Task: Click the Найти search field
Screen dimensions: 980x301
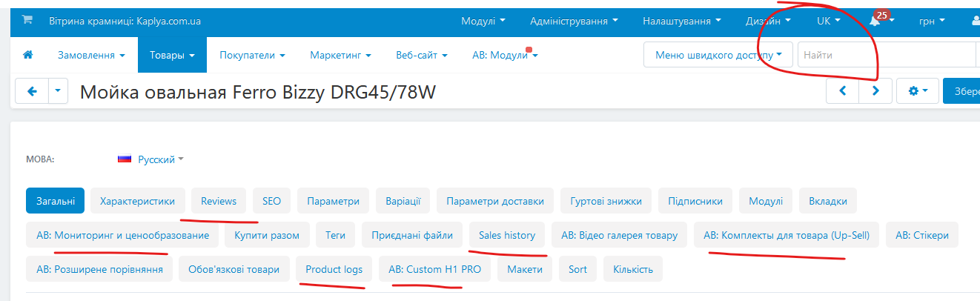Action: click(x=887, y=55)
